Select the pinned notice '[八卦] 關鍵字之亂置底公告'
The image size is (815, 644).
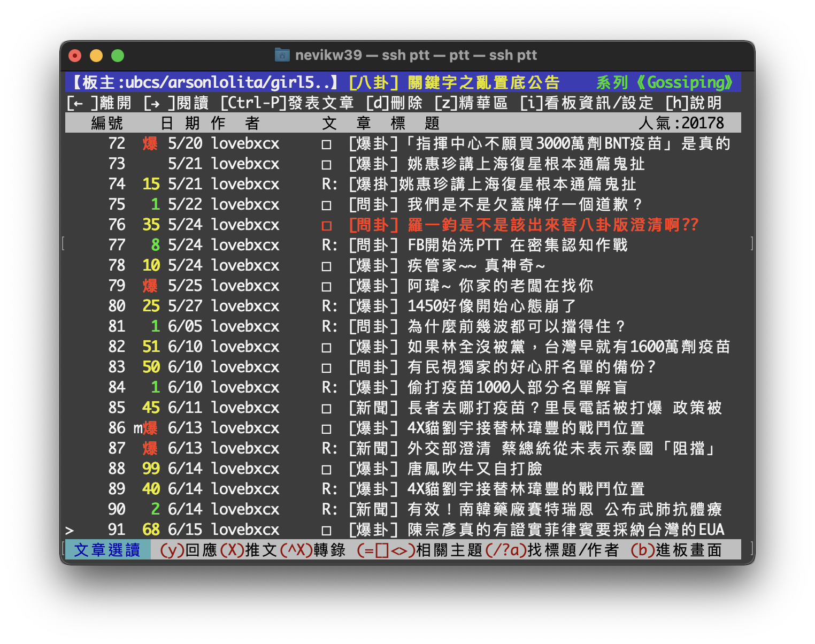454,82
